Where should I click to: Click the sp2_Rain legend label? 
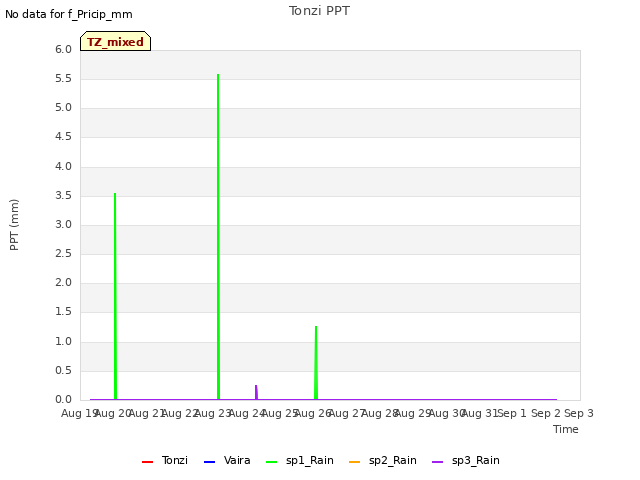[x=393, y=461]
